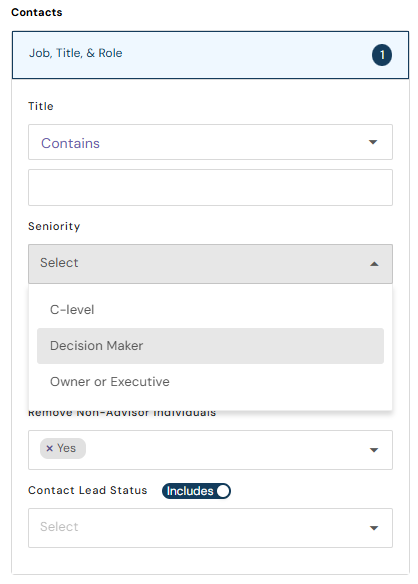
Task: Toggle the Includes switch for Lead Status
Action: click(x=196, y=491)
